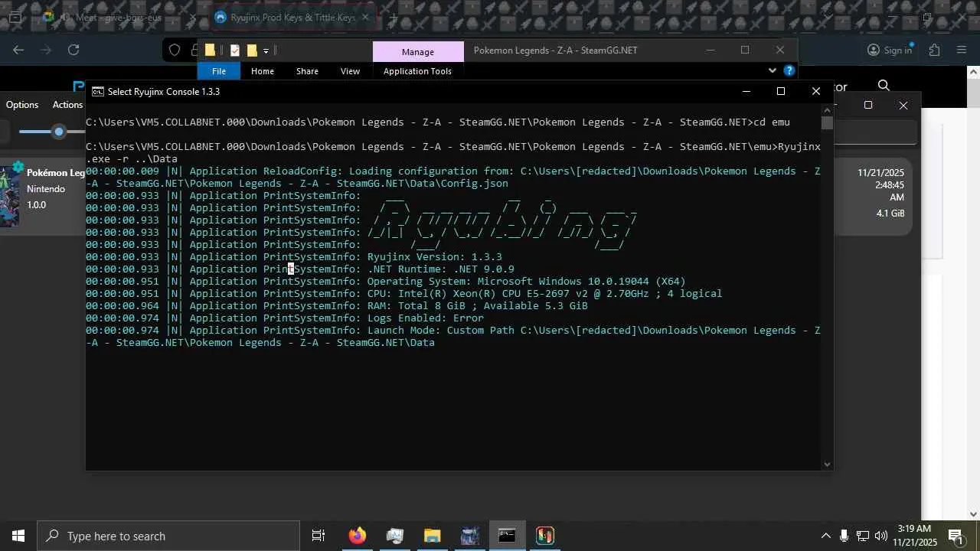Click the shield icon in the address bar
Viewport: 980px width, 551px height.
[x=175, y=50]
